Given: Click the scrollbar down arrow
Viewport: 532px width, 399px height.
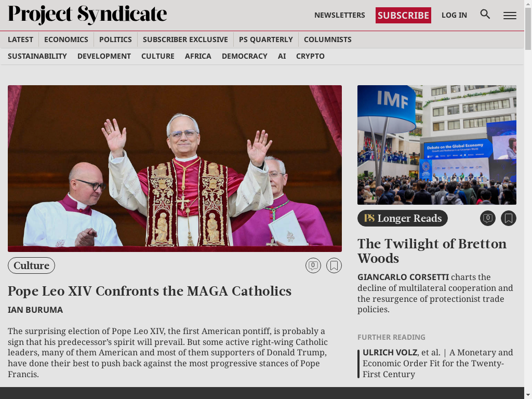Looking at the screenshot, I should [x=528, y=395].
